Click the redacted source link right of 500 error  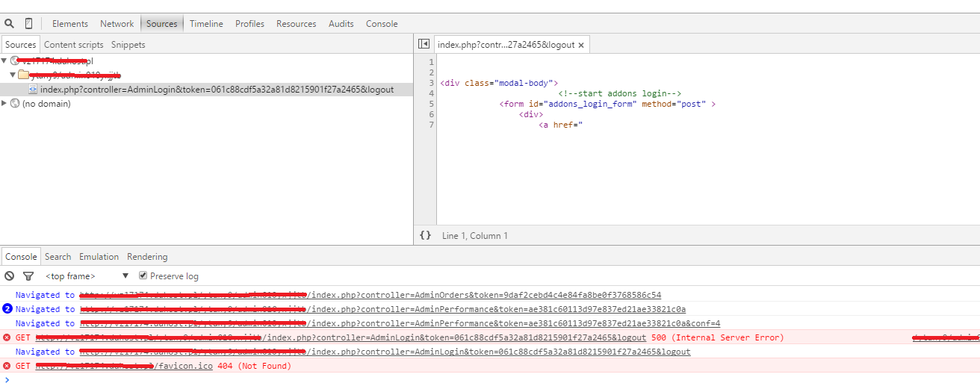click(946, 337)
